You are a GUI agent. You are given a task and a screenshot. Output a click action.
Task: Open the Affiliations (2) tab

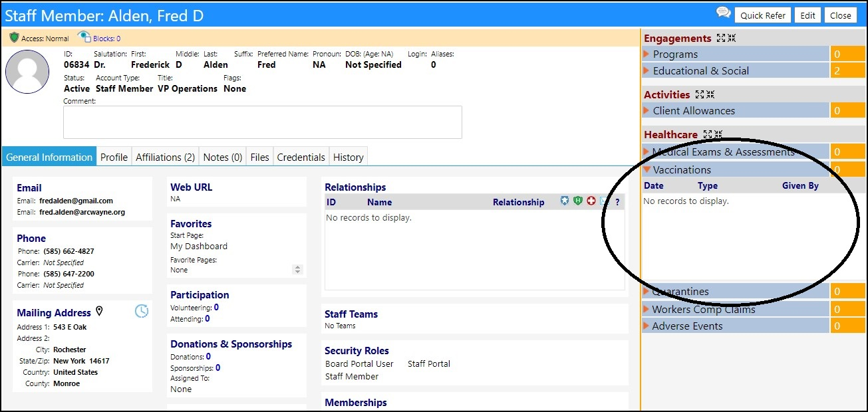click(x=166, y=157)
